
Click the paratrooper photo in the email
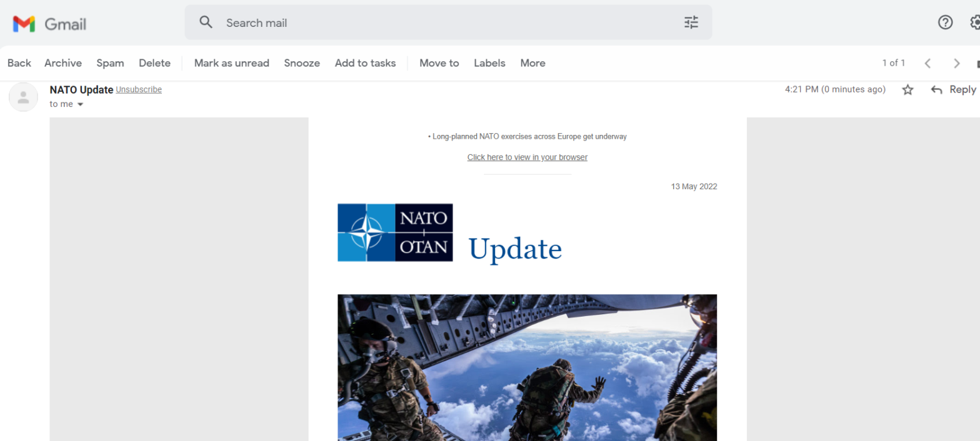tap(527, 367)
